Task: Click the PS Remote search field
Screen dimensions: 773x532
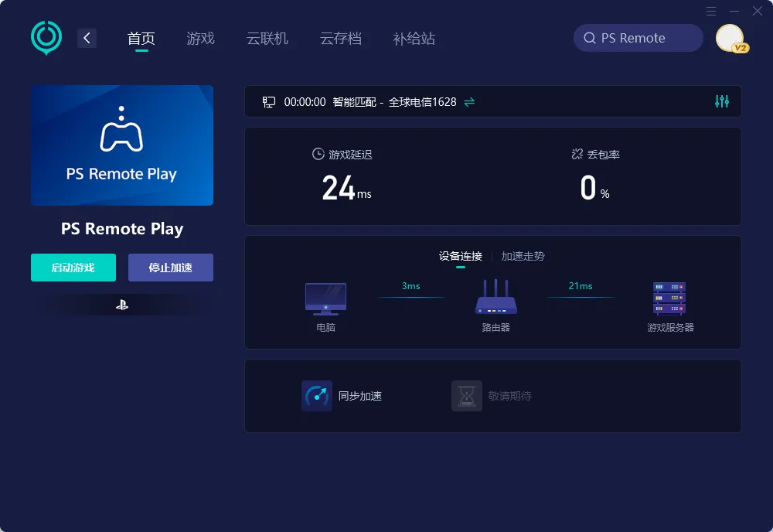Action: pos(638,38)
